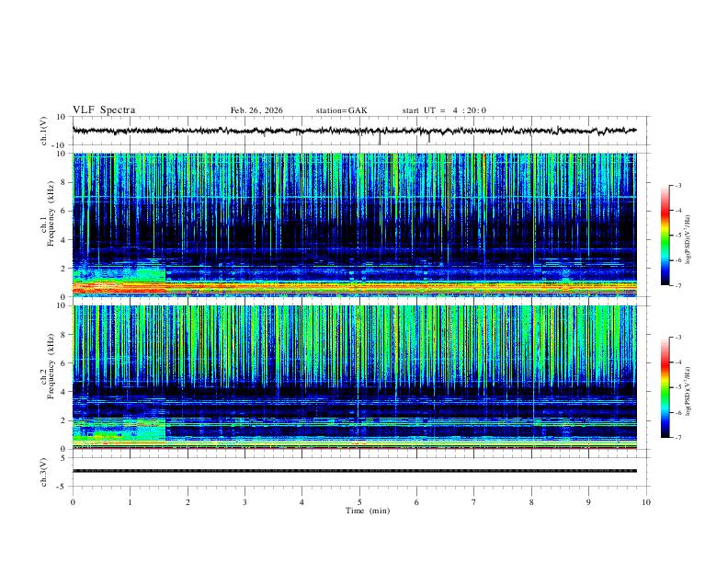
Task: Click the '-3' label on upper colorbar
Action: click(x=677, y=185)
